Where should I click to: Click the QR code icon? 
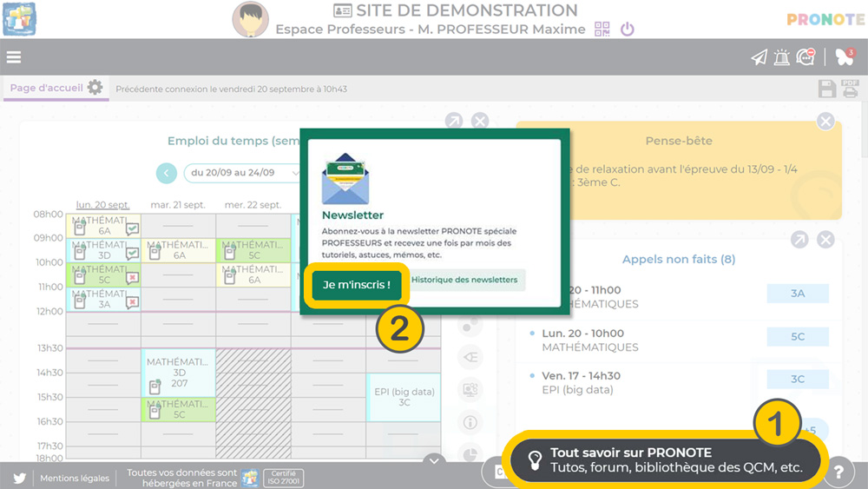602,29
